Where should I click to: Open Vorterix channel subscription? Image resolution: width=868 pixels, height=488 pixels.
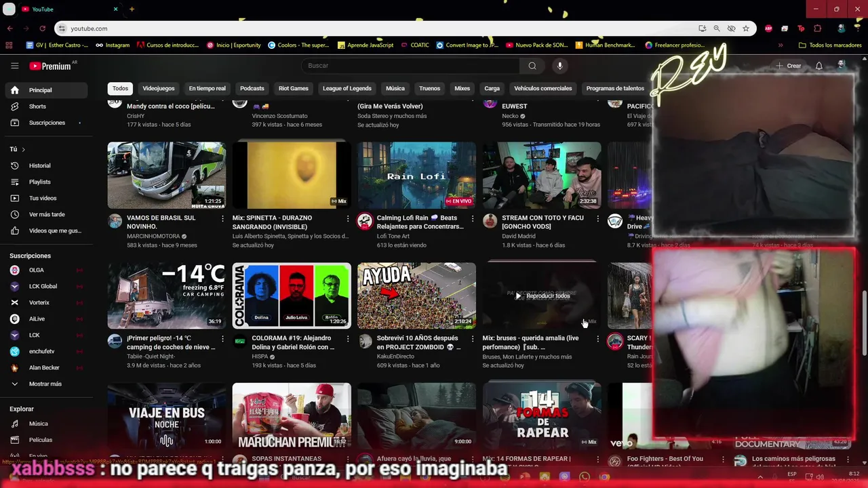[x=46, y=302]
